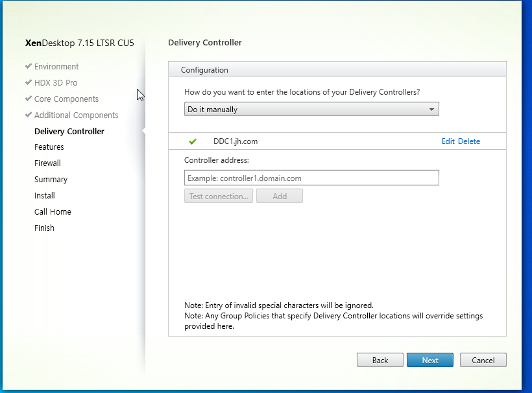Click the green checkmark beside DDC1.jh.com
532x393 pixels.
coord(193,141)
